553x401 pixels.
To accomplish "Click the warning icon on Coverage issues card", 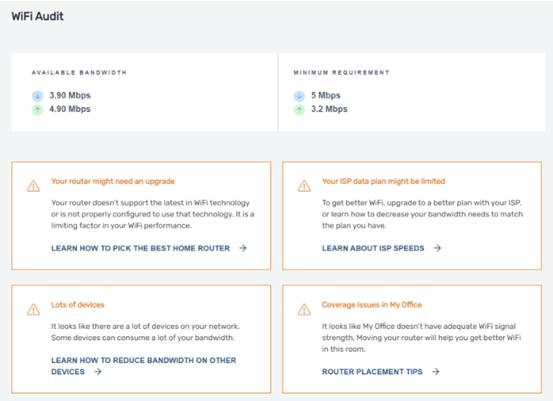I will click(x=304, y=309).
